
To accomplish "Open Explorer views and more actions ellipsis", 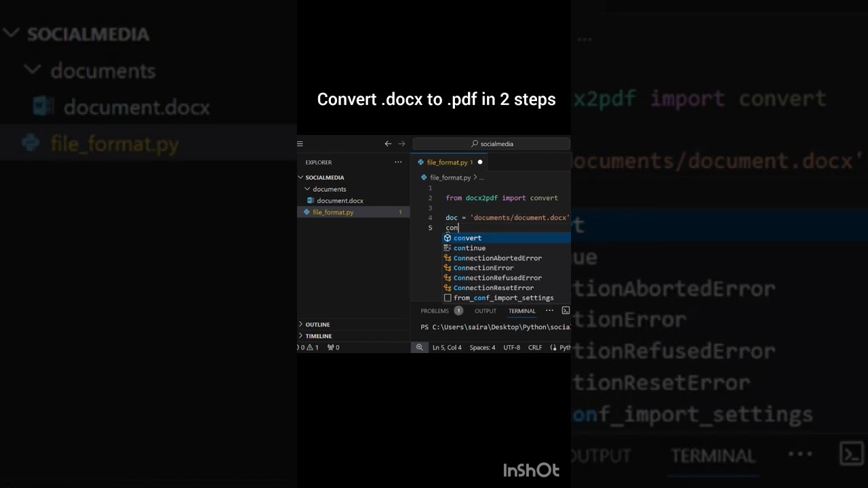I will [x=398, y=162].
